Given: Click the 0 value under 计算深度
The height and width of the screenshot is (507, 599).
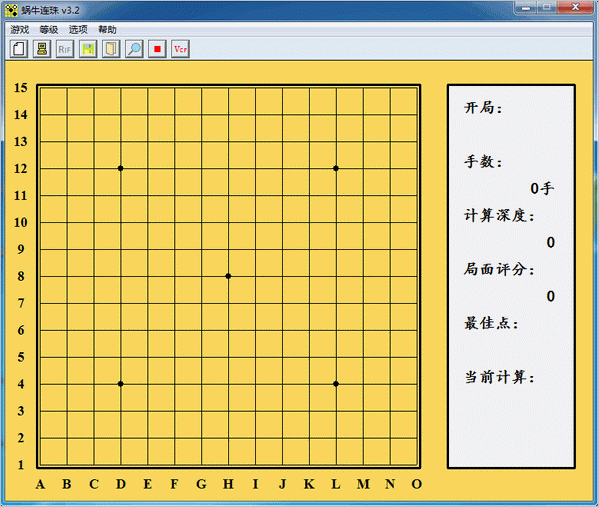Looking at the screenshot, I should [550, 242].
